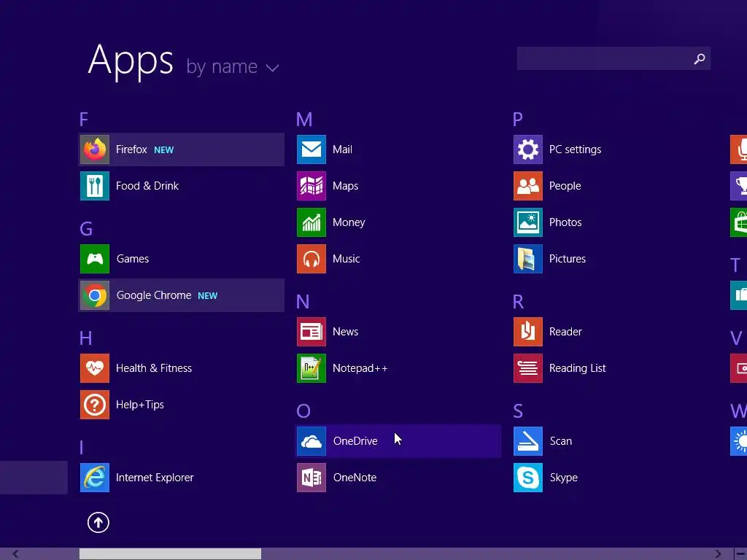Viewport: 747px width, 560px height.
Task: Open the 'by name' sort dropdown
Action: click(x=233, y=66)
